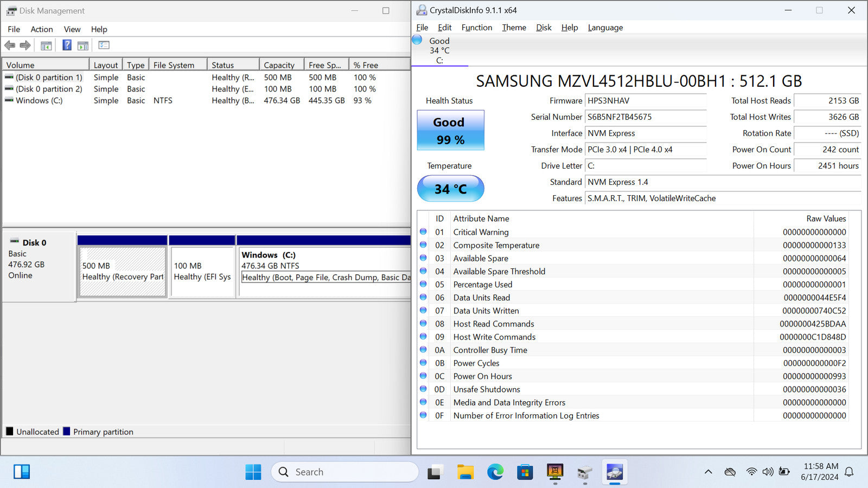Viewport: 868px width, 488px height.
Task: Open Task View from the taskbar
Action: pyautogui.click(x=434, y=472)
